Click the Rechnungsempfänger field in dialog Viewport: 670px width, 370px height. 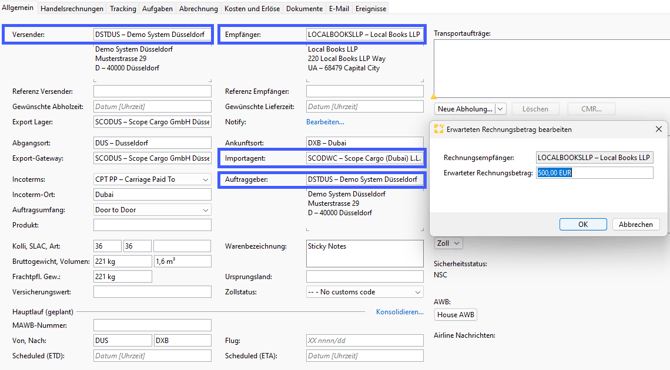pos(594,158)
